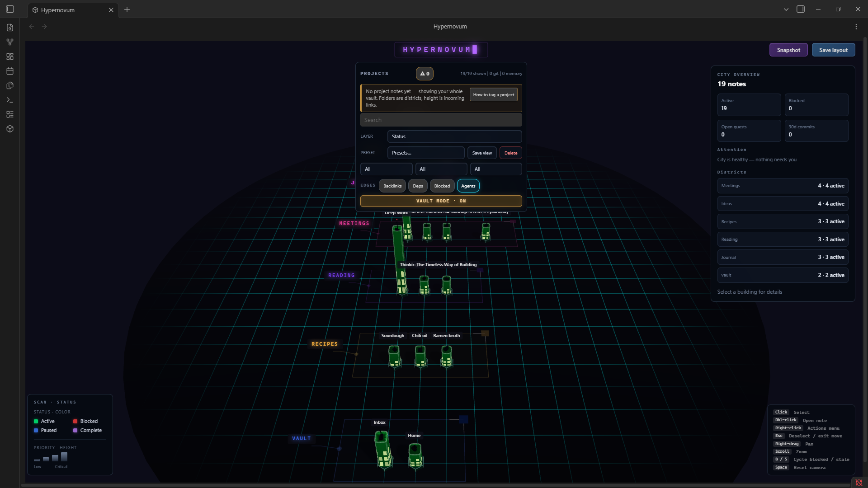Click the READING district label

(341, 276)
